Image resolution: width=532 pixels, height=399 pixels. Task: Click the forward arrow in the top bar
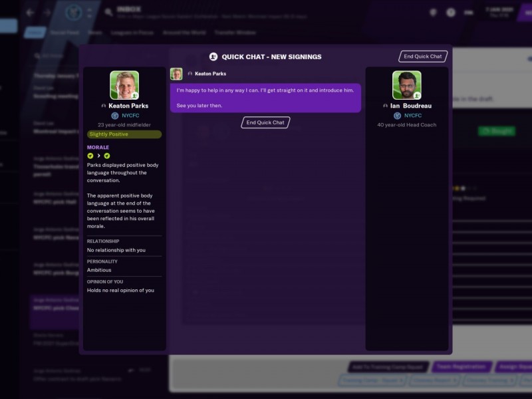(47, 13)
